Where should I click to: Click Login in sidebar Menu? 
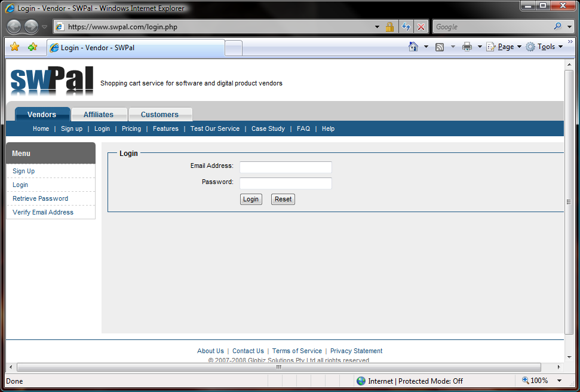pyautogui.click(x=20, y=185)
